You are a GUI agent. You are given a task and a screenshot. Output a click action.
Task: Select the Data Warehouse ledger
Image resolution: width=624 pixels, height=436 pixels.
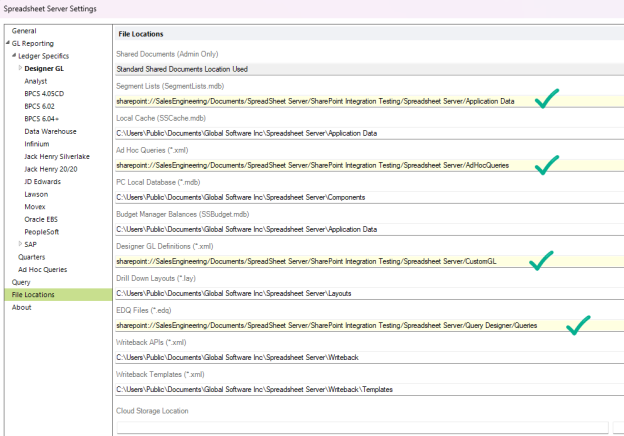click(52, 131)
